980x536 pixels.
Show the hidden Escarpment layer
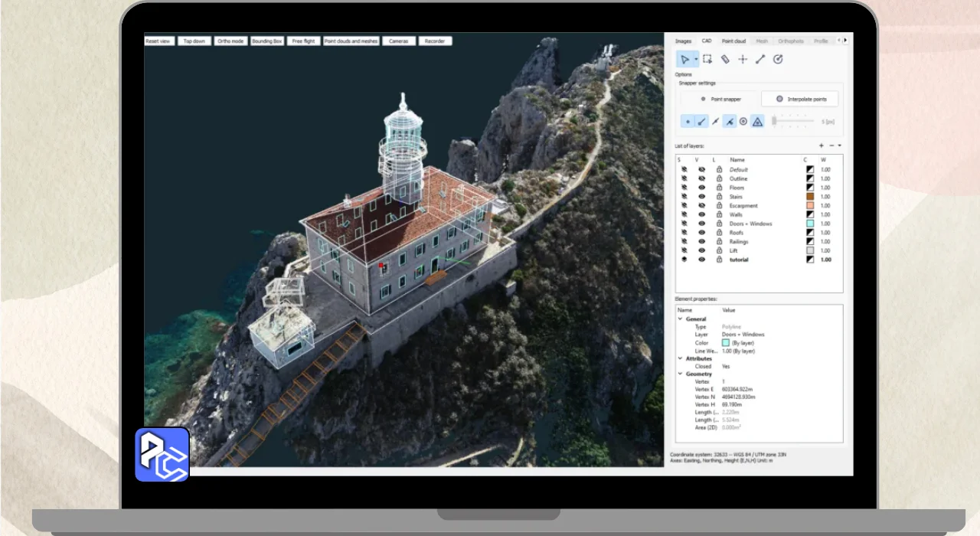701,206
